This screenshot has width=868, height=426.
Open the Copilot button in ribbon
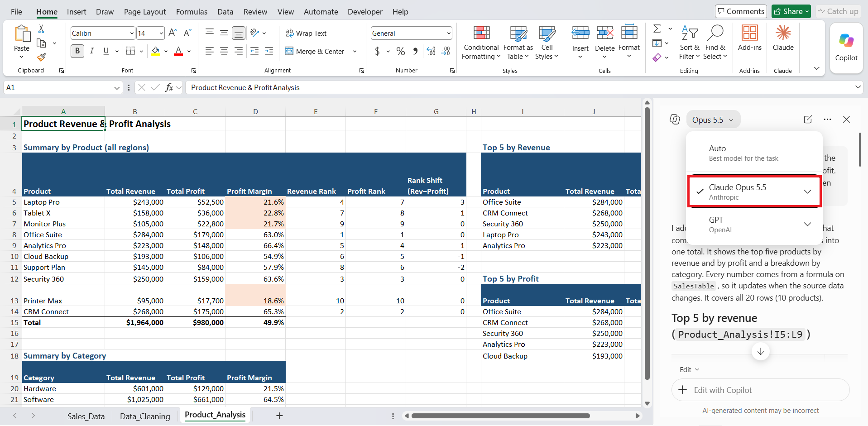846,48
